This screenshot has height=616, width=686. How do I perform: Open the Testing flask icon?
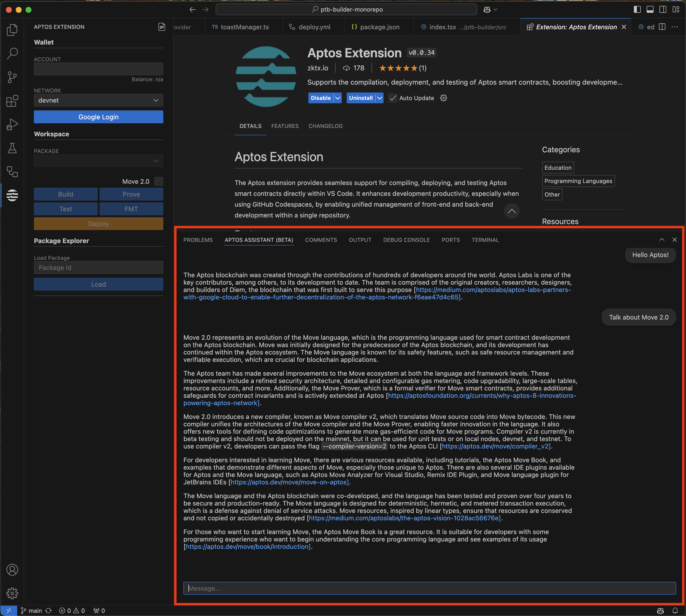point(12,148)
